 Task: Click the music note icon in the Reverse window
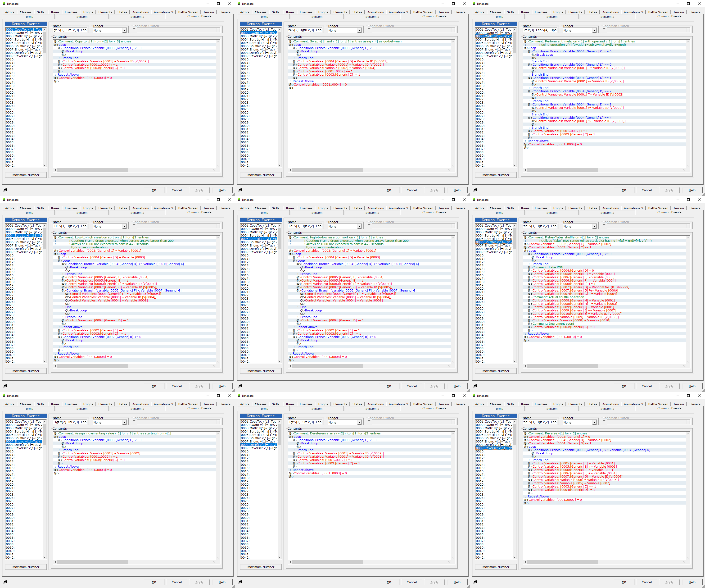(475, 582)
